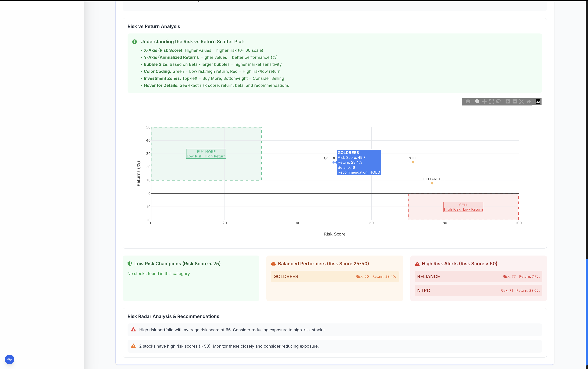Viewport: 588px width, 369px height.
Task: Select the NTPC data point on scatter plot
Action: pos(413,162)
